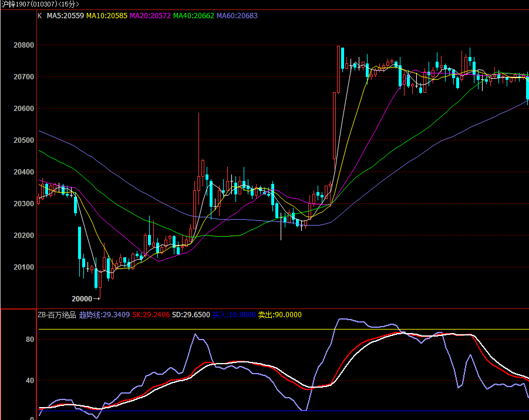This screenshot has height=420, width=529.
Task: Click the 20100 price axis label
Action: (23, 267)
